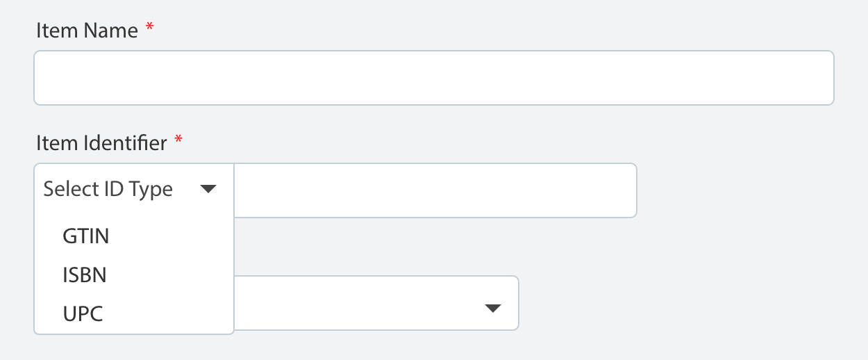The width and height of the screenshot is (868, 360).
Task: Click the UPC text label
Action: pyautogui.click(x=83, y=314)
